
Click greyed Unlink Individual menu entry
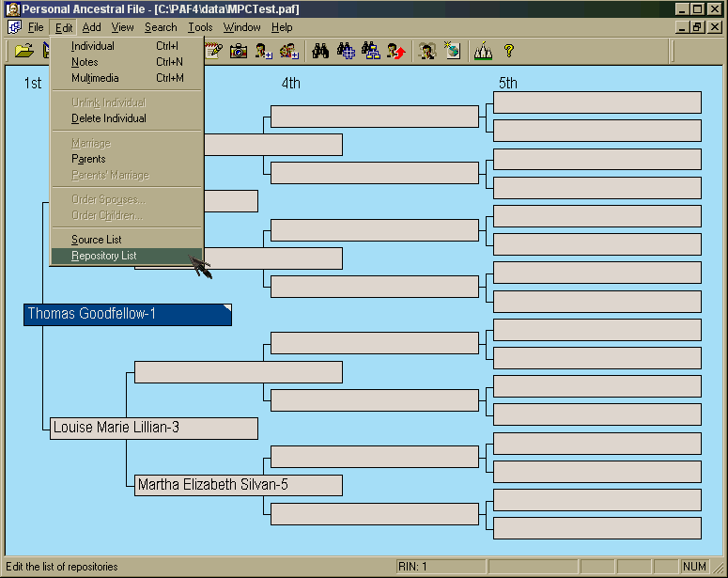[127, 102]
